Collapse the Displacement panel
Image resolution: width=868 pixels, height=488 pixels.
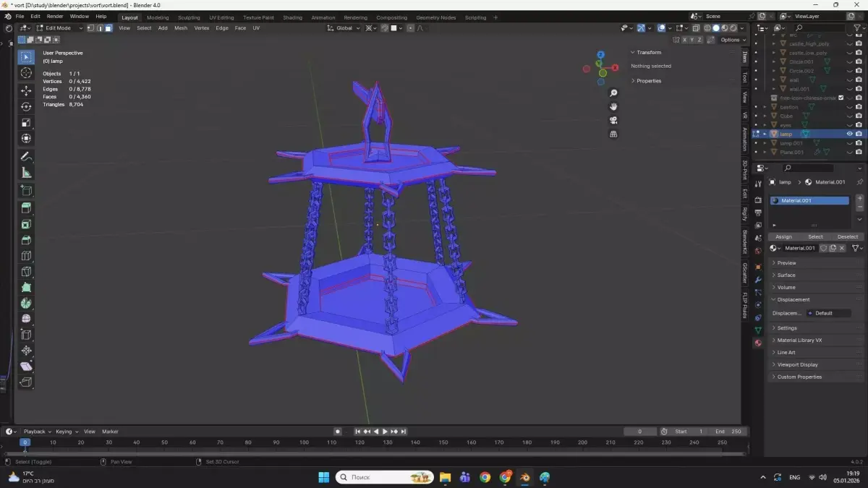[x=817, y=299]
